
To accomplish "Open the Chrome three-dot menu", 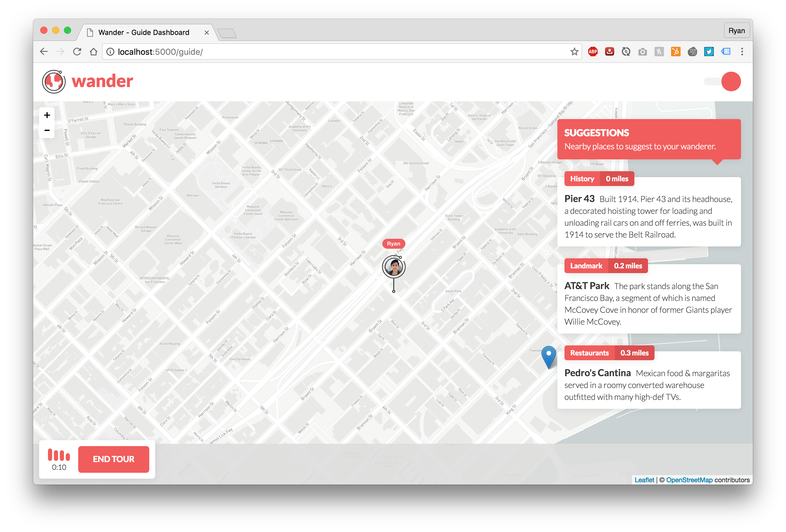I will 742,52.
